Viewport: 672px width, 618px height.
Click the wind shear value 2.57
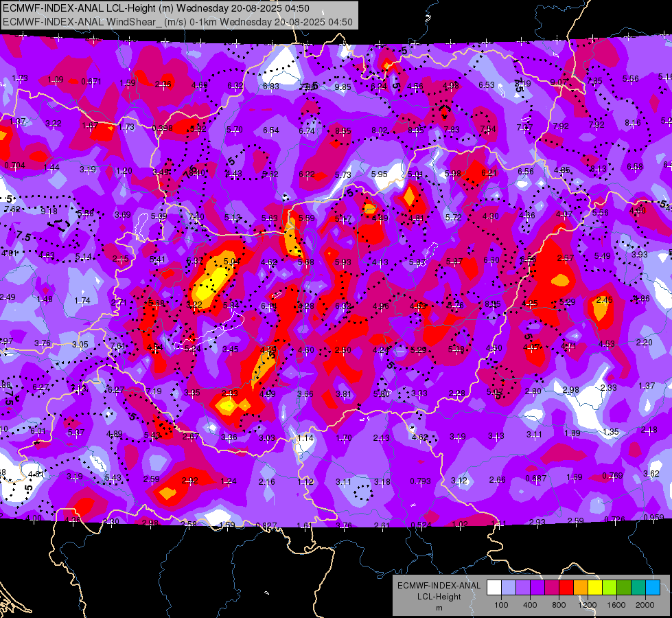tap(566, 257)
